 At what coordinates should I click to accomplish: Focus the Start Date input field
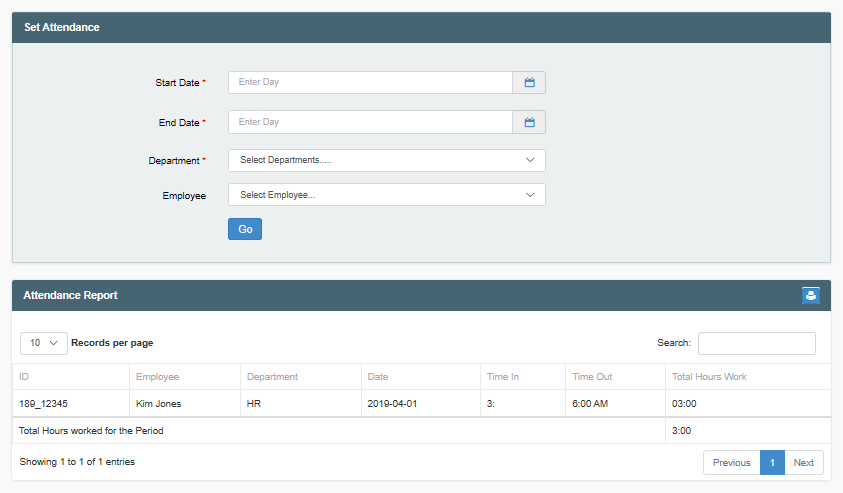(370, 82)
